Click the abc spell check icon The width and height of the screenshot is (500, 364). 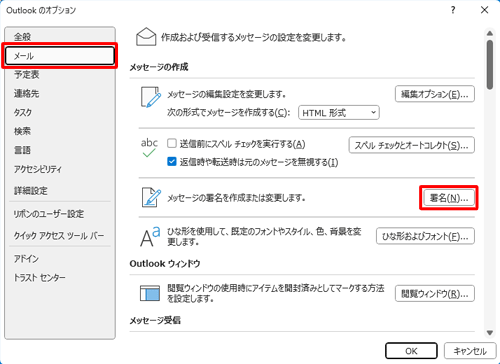click(x=149, y=148)
